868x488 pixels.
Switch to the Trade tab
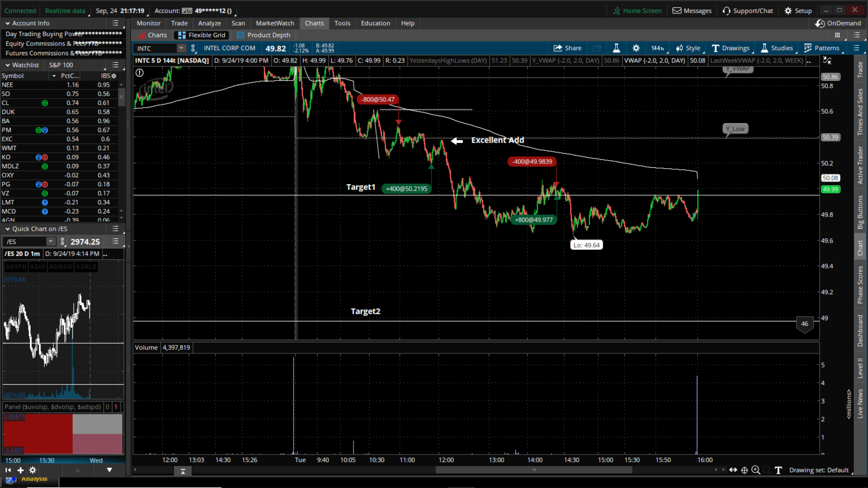click(179, 23)
